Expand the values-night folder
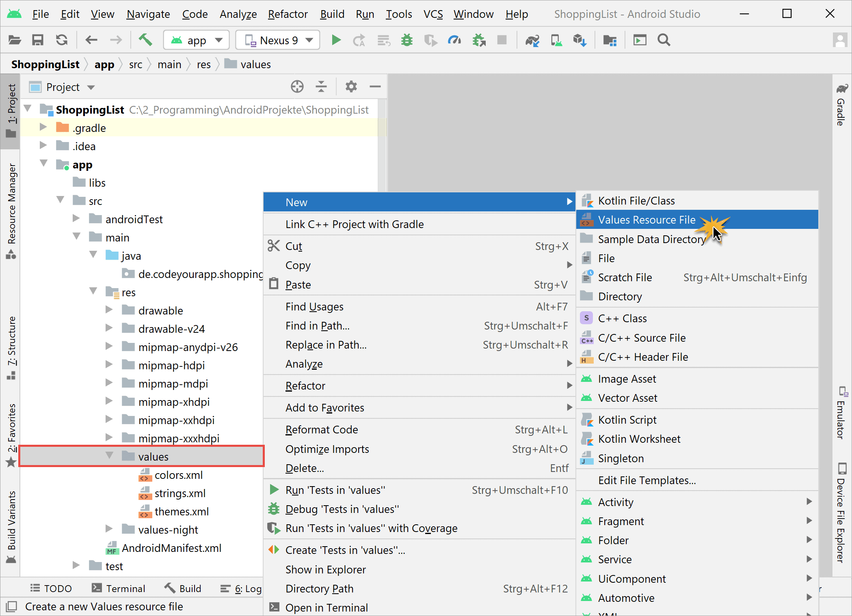 point(109,529)
